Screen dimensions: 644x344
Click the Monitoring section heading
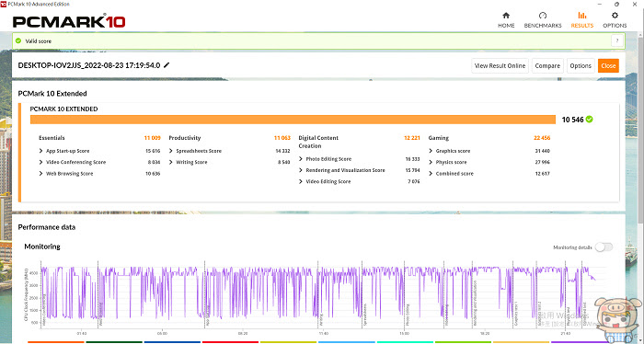(42, 247)
